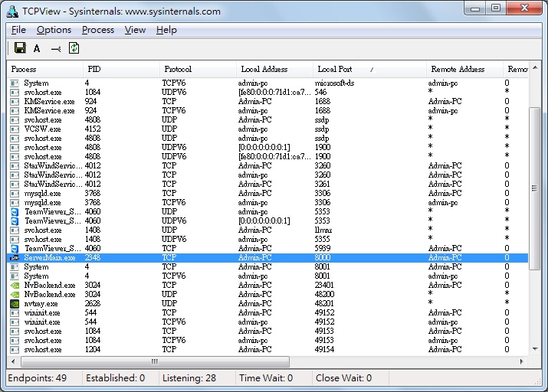Sort by the Protocol column header
This screenshot has height=392, width=548.
[x=199, y=69]
